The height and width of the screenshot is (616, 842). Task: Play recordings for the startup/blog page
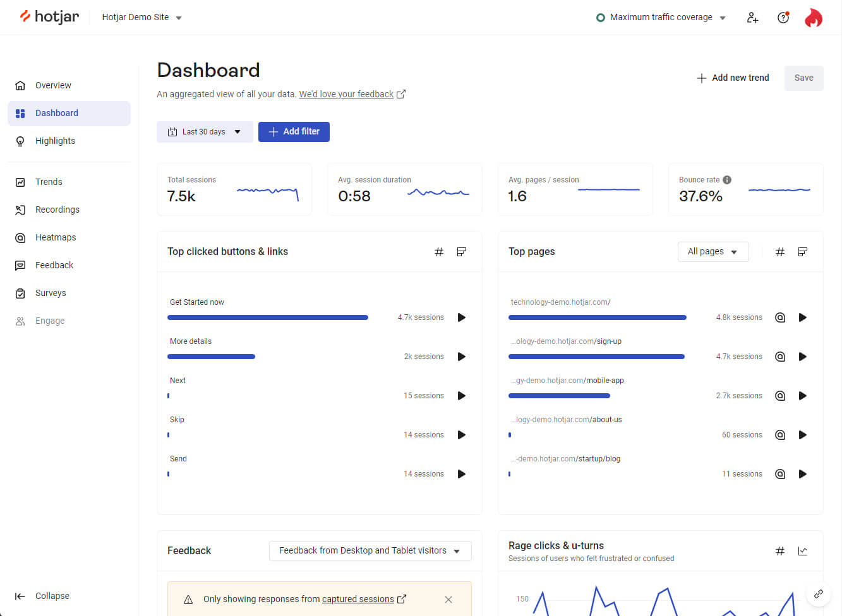pyautogui.click(x=803, y=474)
